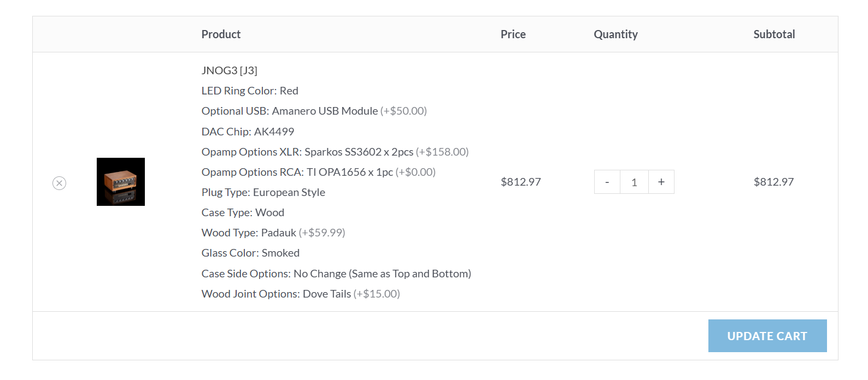Click the Product column header
This screenshot has width=868, height=380.
tap(221, 34)
